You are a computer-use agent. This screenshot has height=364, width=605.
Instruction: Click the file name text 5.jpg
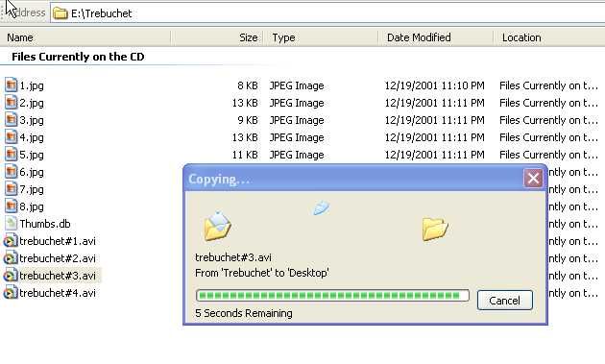click(x=32, y=156)
